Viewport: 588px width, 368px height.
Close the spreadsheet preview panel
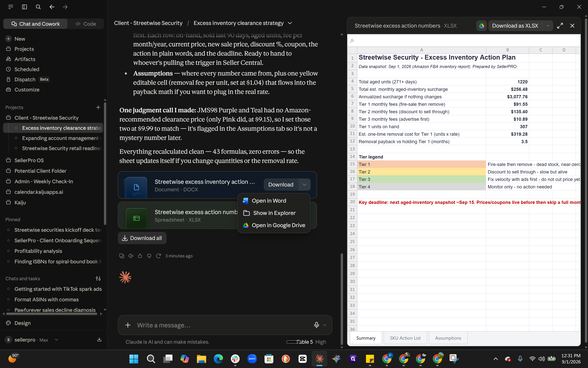pos(572,26)
